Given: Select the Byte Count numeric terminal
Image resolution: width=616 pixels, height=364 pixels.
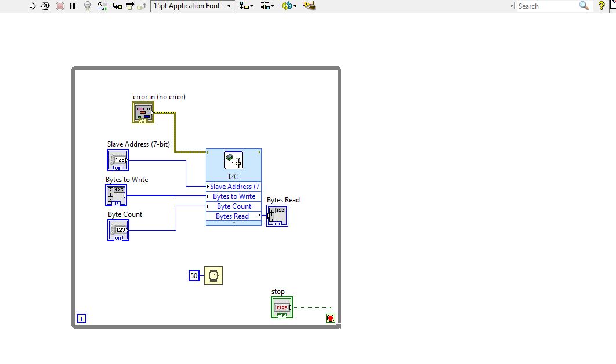Looking at the screenshot, I should [x=118, y=230].
